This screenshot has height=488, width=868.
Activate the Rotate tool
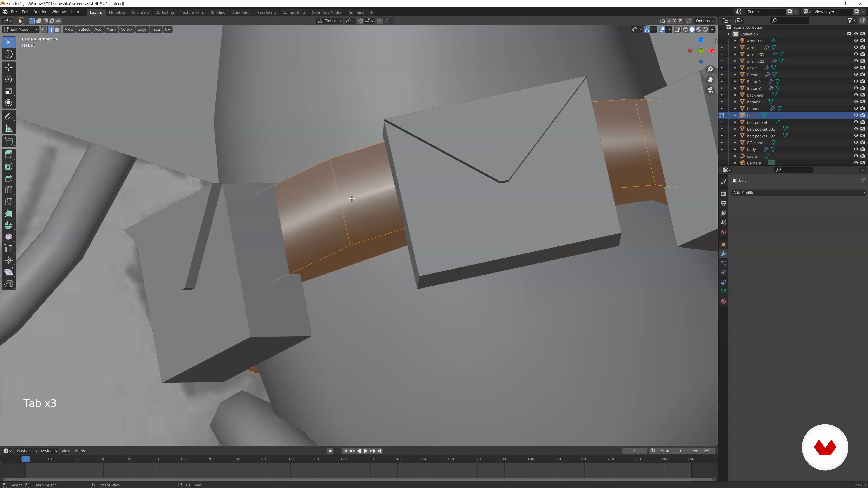8,79
